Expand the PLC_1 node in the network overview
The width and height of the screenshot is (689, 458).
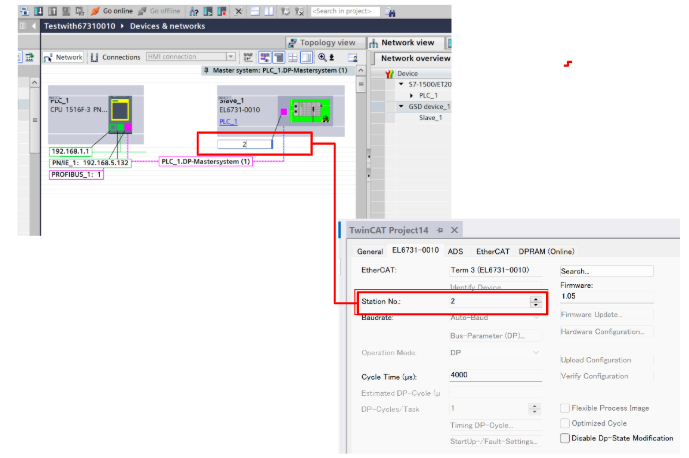[x=411, y=95]
